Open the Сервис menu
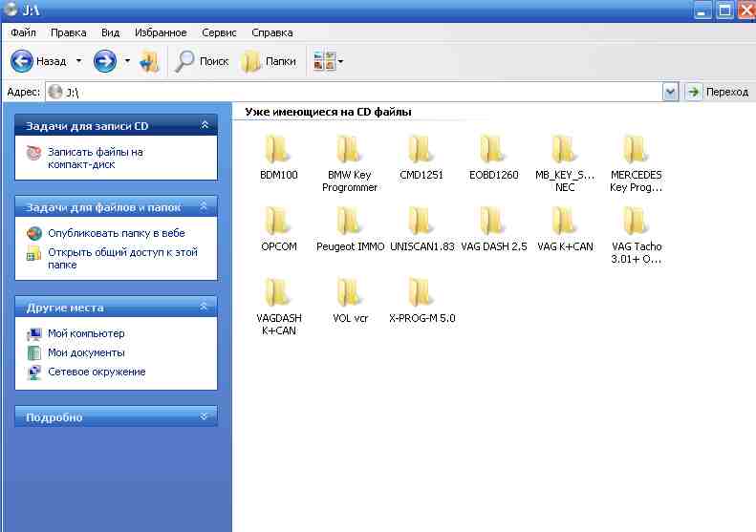The height and width of the screenshot is (532, 756). tap(219, 32)
